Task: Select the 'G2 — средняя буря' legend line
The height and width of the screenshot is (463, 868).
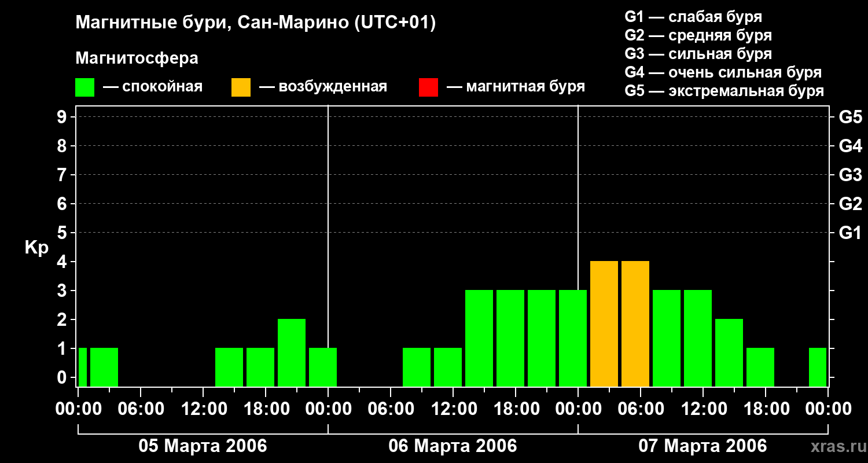Action: pyautogui.click(x=698, y=35)
